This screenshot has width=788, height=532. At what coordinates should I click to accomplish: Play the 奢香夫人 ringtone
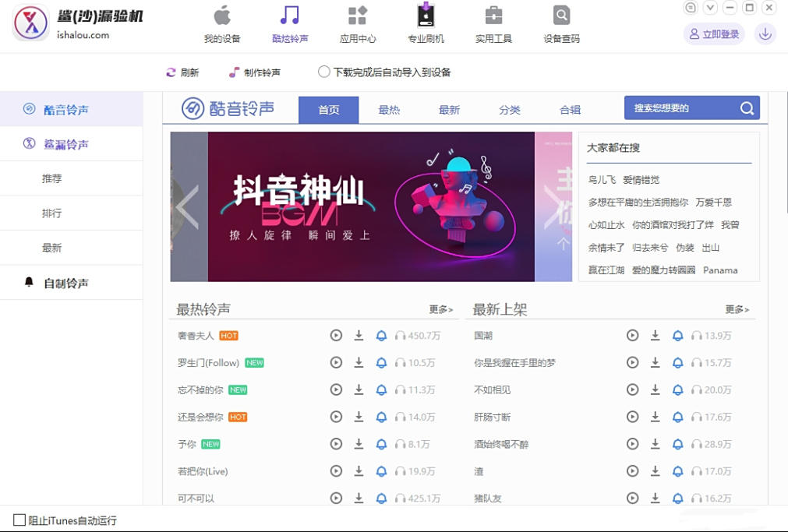click(336, 335)
